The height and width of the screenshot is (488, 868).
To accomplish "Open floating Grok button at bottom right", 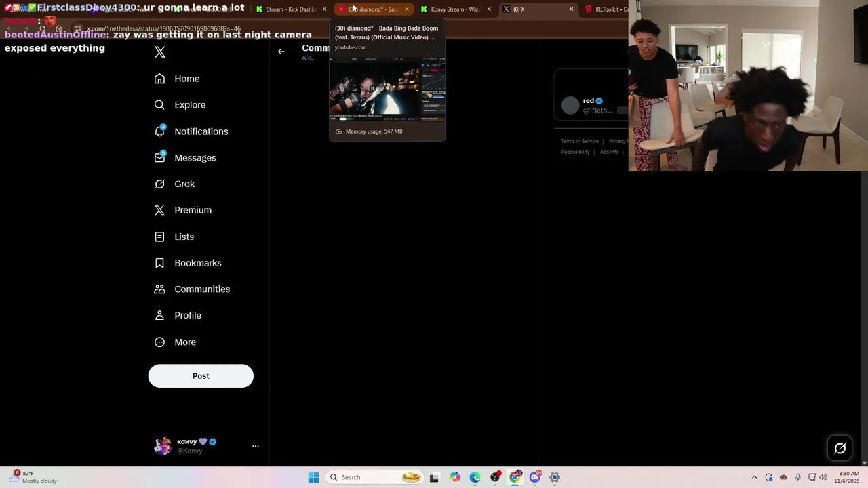I will point(840,448).
